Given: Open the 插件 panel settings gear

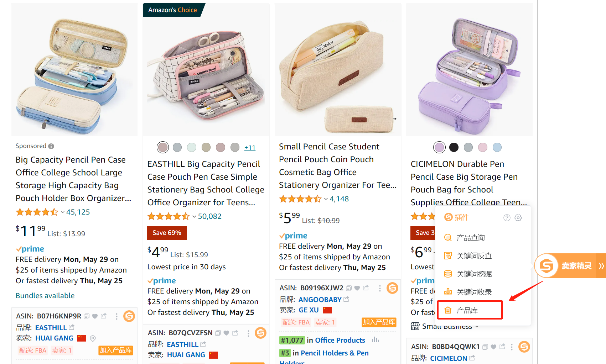Looking at the screenshot, I should (x=518, y=218).
